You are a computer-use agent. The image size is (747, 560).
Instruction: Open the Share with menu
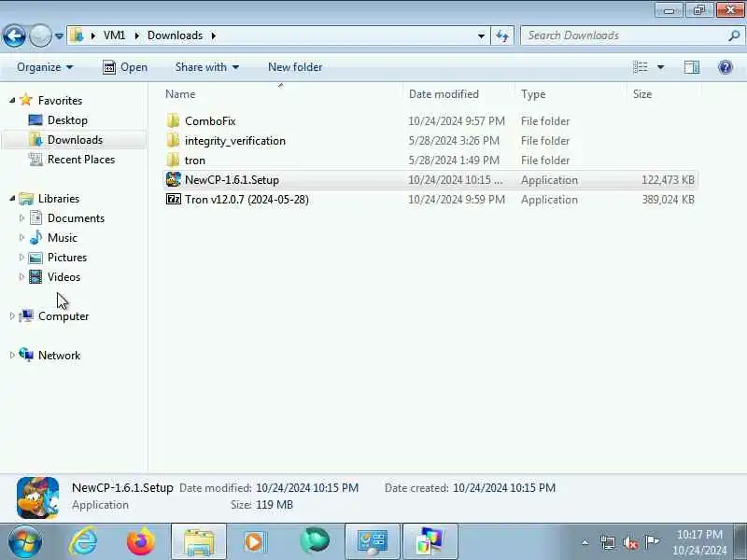click(x=206, y=67)
